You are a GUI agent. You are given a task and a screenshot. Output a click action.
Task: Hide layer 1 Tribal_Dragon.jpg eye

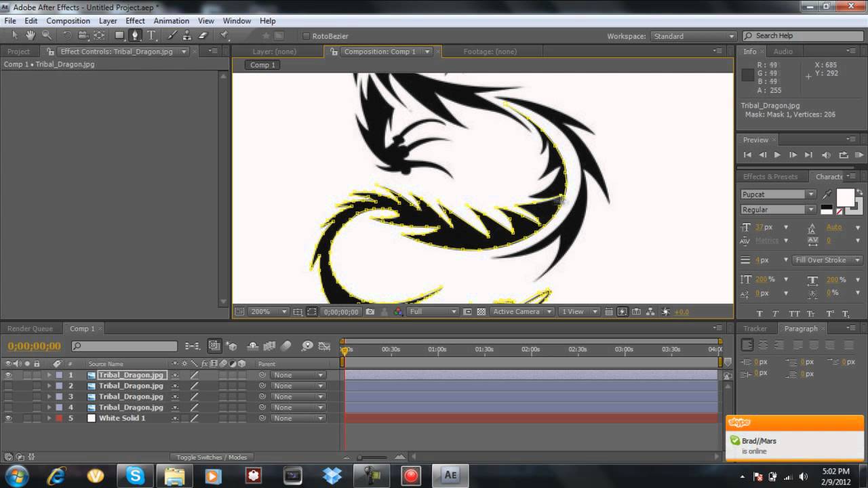pyautogui.click(x=8, y=375)
